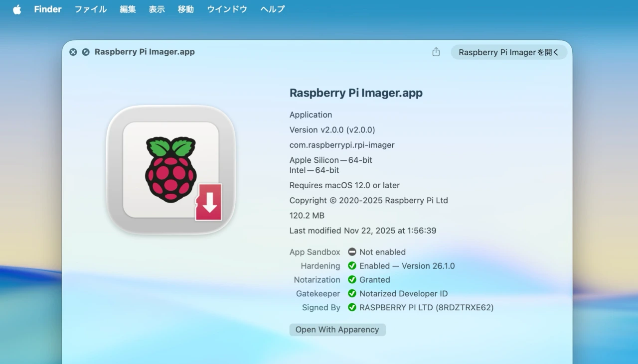
Task: Click the Open With Apparency button
Action: point(337,329)
